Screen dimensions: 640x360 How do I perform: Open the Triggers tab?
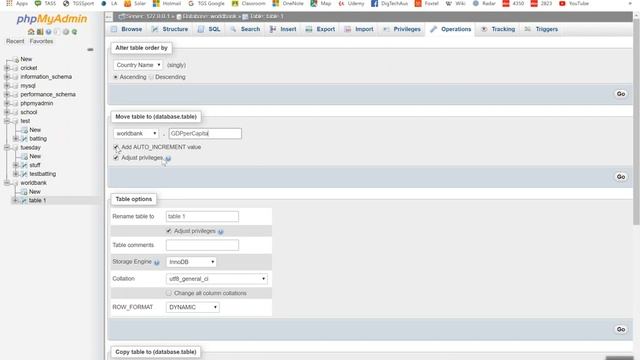541,29
